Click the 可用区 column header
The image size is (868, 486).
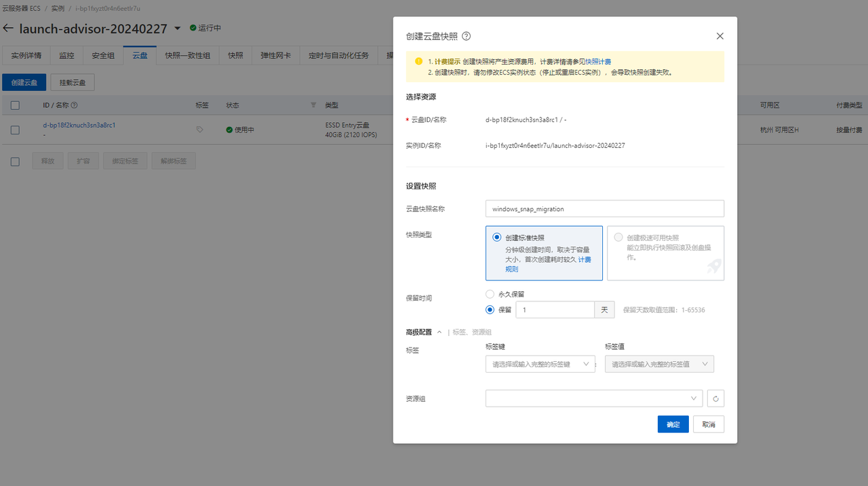[x=770, y=105]
